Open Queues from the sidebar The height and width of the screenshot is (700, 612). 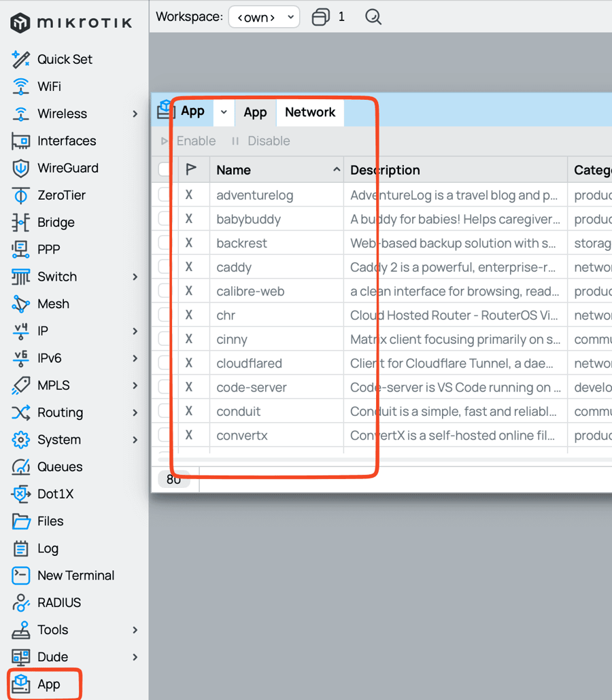47,467
